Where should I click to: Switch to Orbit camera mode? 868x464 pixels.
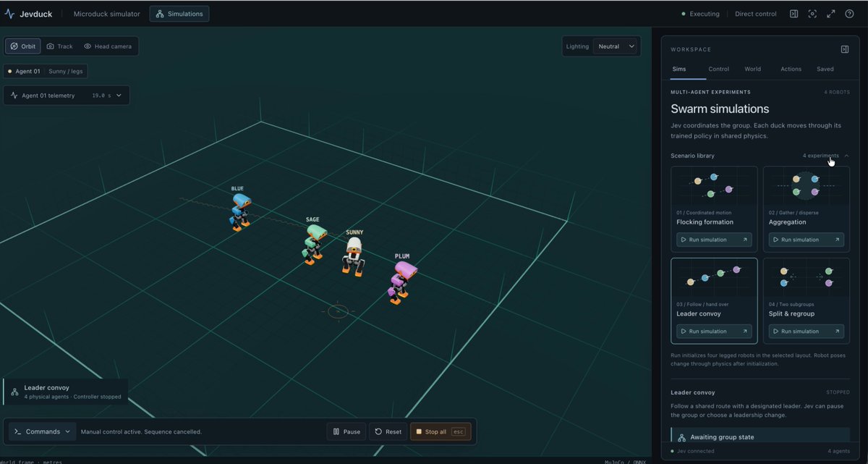(x=23, y=46)
